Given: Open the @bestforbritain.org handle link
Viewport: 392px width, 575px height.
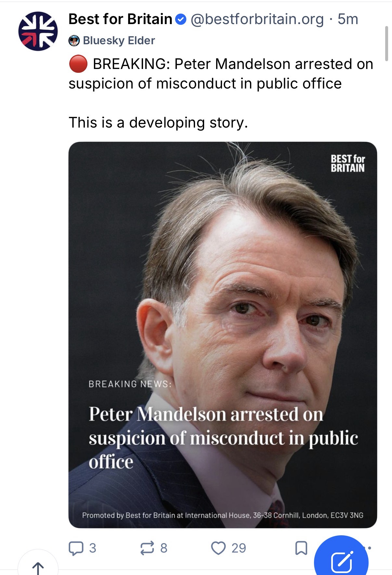Looking at the screenshot, I should 257,19.
